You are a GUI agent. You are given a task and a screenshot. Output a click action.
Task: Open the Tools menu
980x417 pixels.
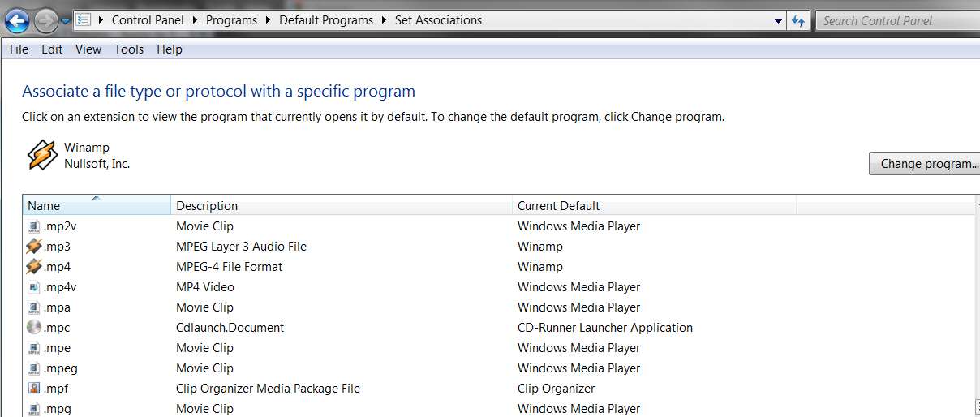pyautogui.click(x=129, y=49)
